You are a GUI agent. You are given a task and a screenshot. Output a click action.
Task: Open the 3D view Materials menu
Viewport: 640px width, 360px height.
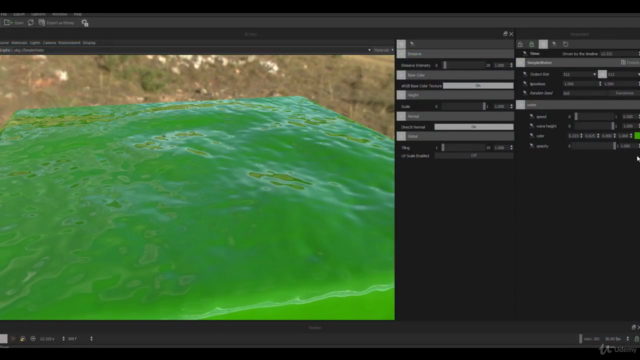click(19, 43)
